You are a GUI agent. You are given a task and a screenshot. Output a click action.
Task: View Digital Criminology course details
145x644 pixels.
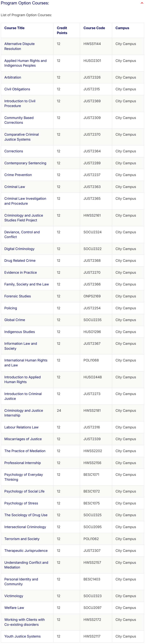click(x=19, y=249)
